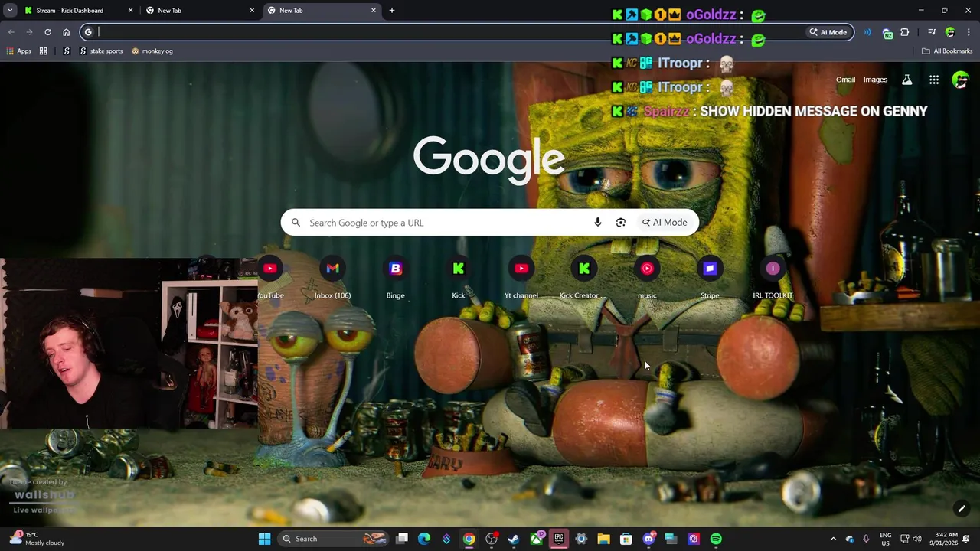Open a new browser tab with plus button
The image size is (980, 551).
tap(391, 11)
